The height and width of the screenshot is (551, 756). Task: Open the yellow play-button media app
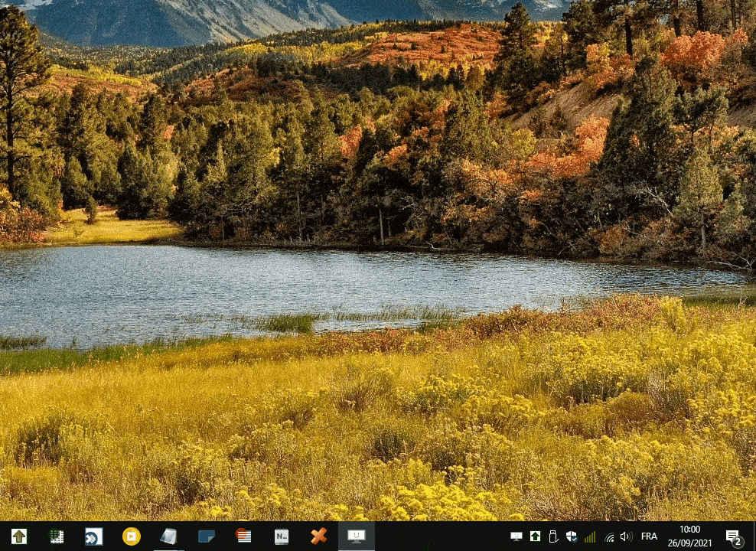(x=131, y=536)
